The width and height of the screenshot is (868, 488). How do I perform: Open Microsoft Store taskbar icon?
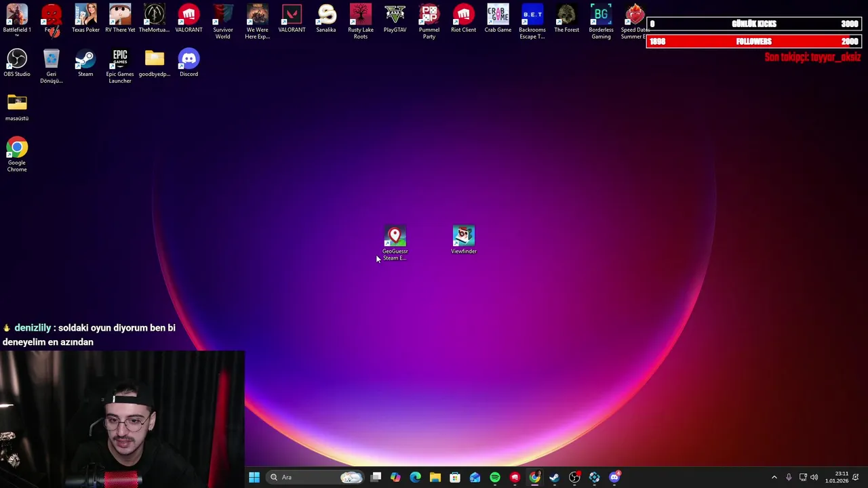coord(455,477)
